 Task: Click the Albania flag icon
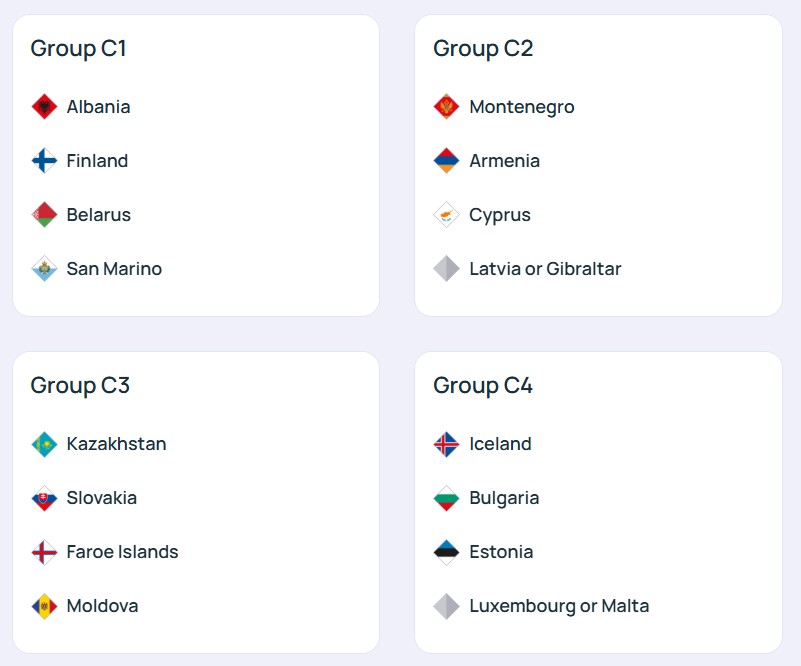(x=44, y=107)
